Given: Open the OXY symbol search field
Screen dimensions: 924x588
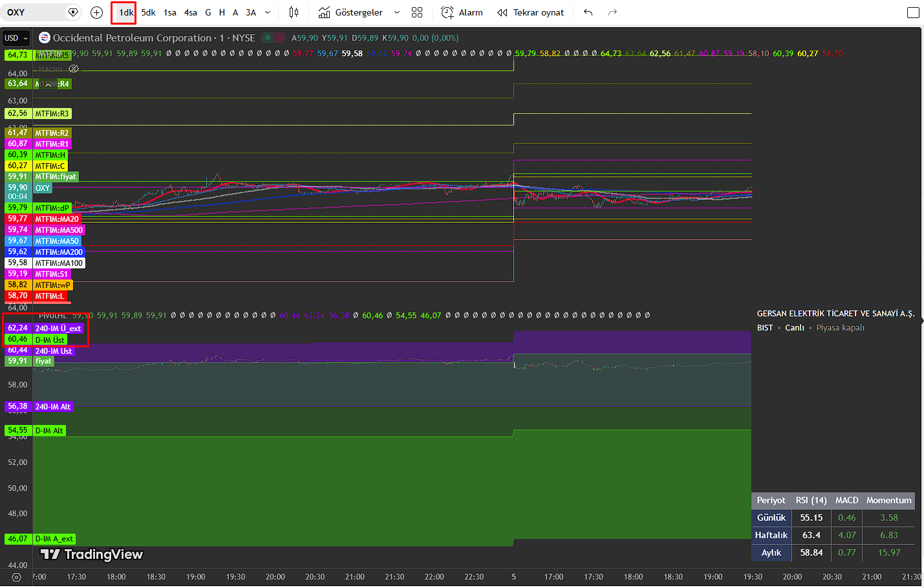Looking at the screenshot, I should point(32,12).
